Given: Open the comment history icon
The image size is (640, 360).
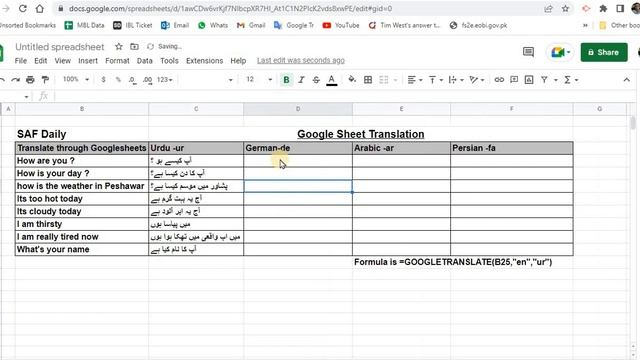Looking at the screenshot, I should point(528,52).
